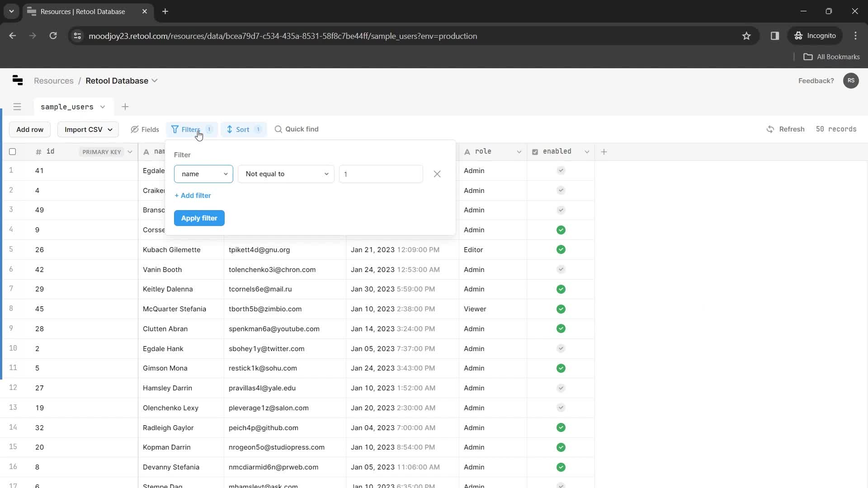Image resolution: width=868 pixels, height=488 pixels.
Task: Toggle enabled for Devanny Stefania row
Action: point(561,467)
